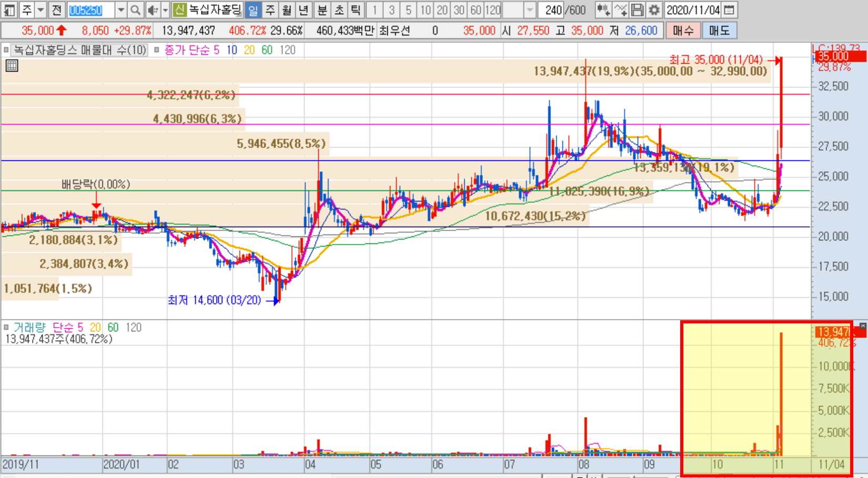This screenshot has width=868, height=478.
Task: Select the 년 yearly period tab
Action: 304,9
